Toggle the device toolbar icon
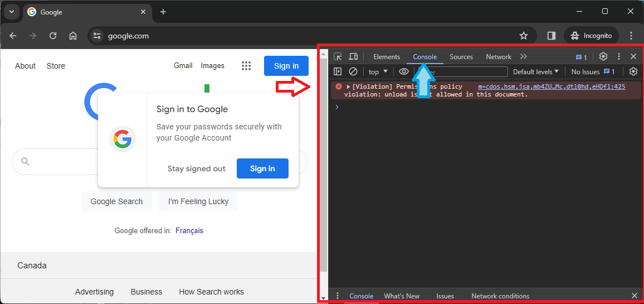The width and height of the screenshot is (644, 304). [x=353, y=57]
